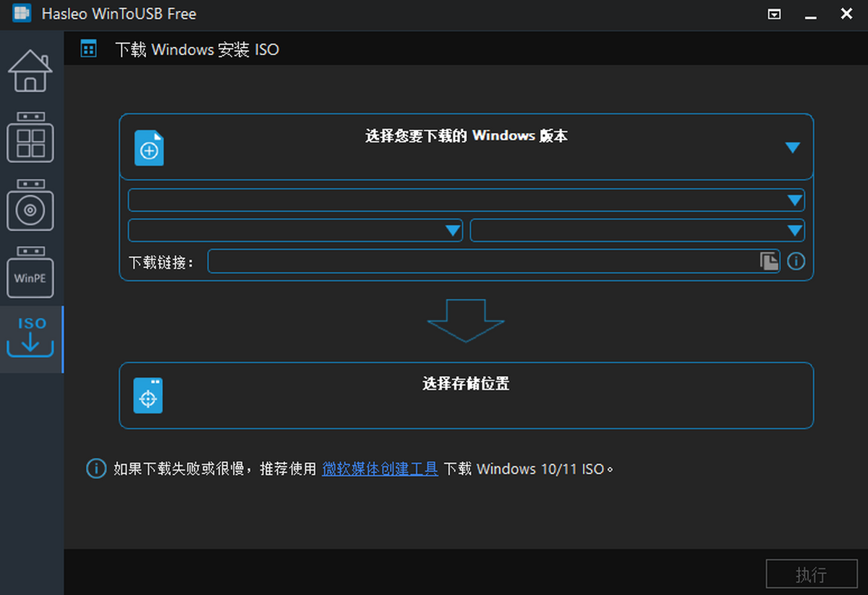Expand the 选择您要下载的 Windows 版本 panel arrow
868x595 pixels.
point(792,147)
